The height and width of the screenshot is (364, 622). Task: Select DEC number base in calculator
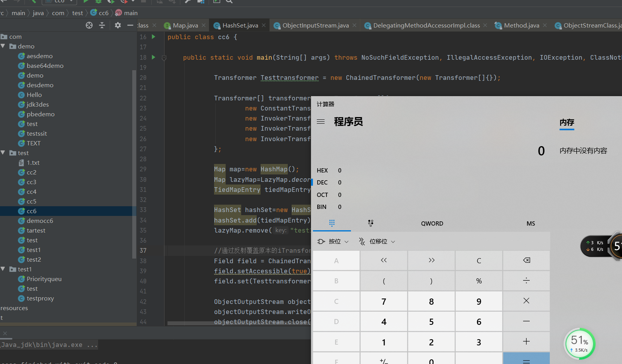(x=329, y=183)
